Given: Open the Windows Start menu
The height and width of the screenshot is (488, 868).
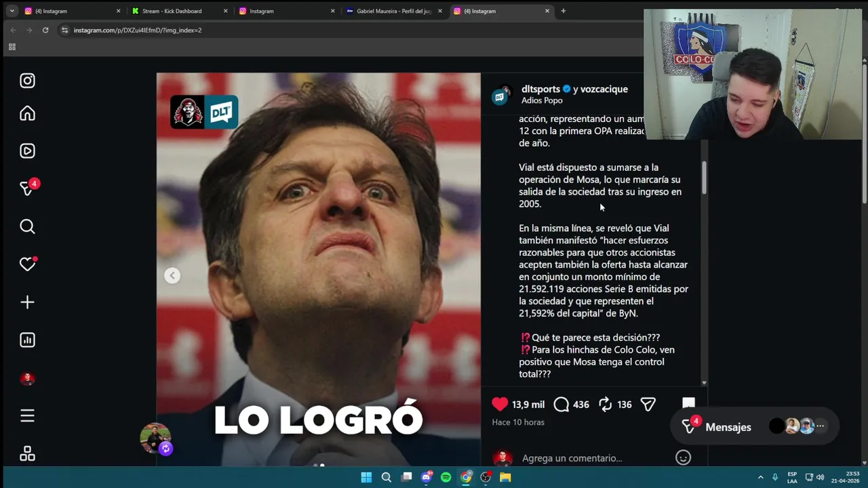Looking at the screenshot, I should coord(366,477).
